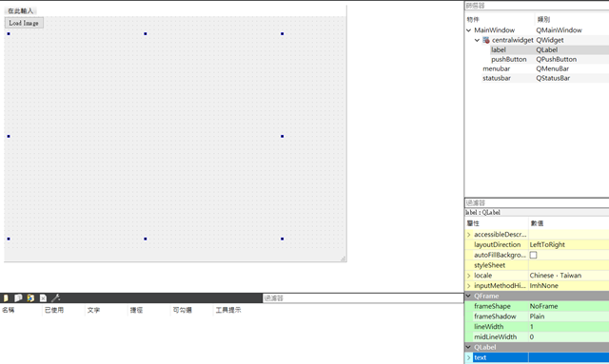This screenshot has height=364, width=609.
Task: Click the Action Editor filter field
Action: 363,298
